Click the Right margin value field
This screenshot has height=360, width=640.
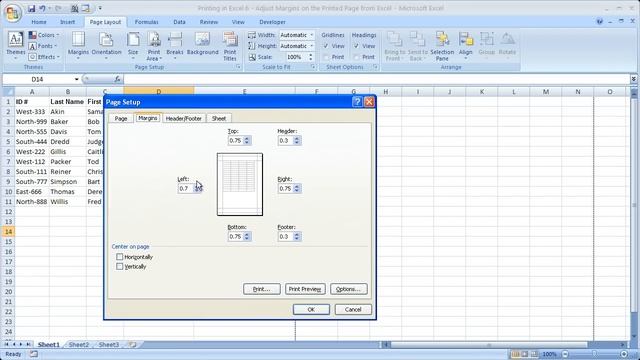(286, 189)
